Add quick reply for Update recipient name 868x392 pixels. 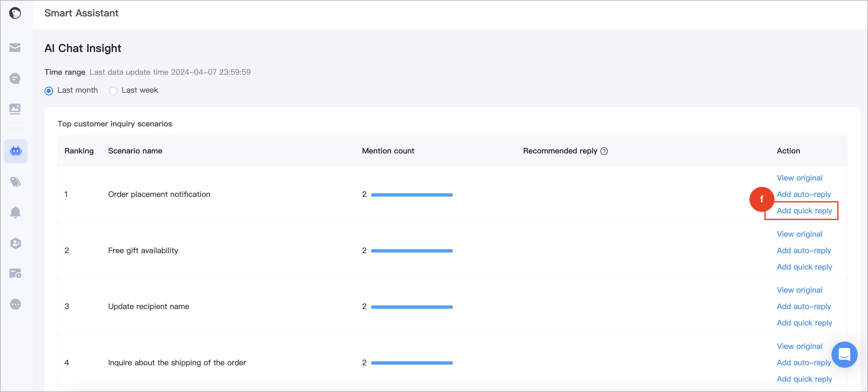(x=804, y=323)
